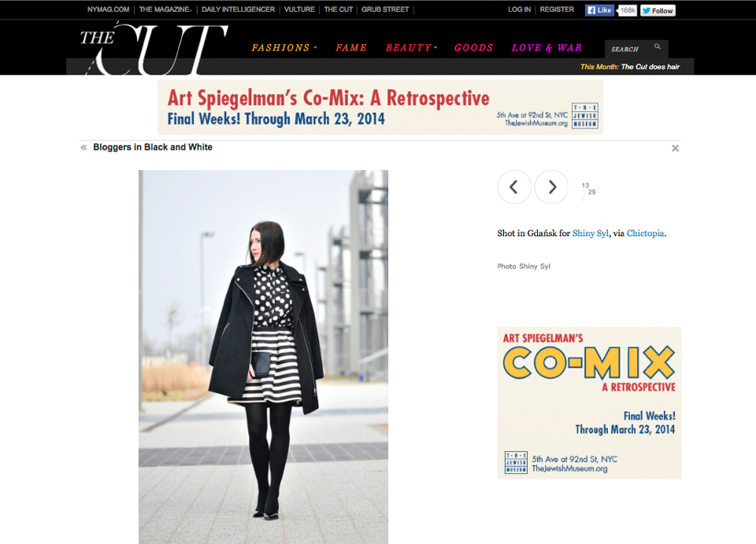
Task: Expand the Beauty dropdown menu
Action: point(411,48)
